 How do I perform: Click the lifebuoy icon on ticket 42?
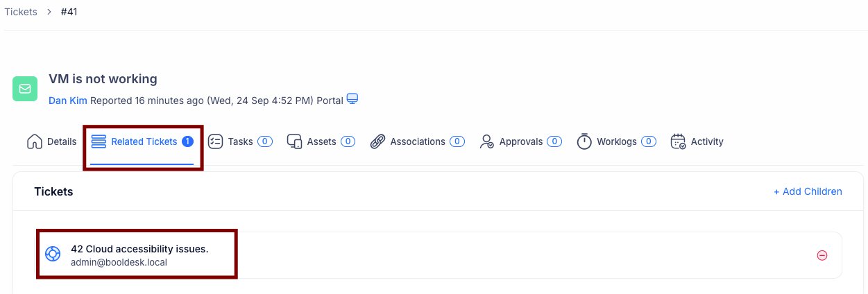[x=53, y=254]
